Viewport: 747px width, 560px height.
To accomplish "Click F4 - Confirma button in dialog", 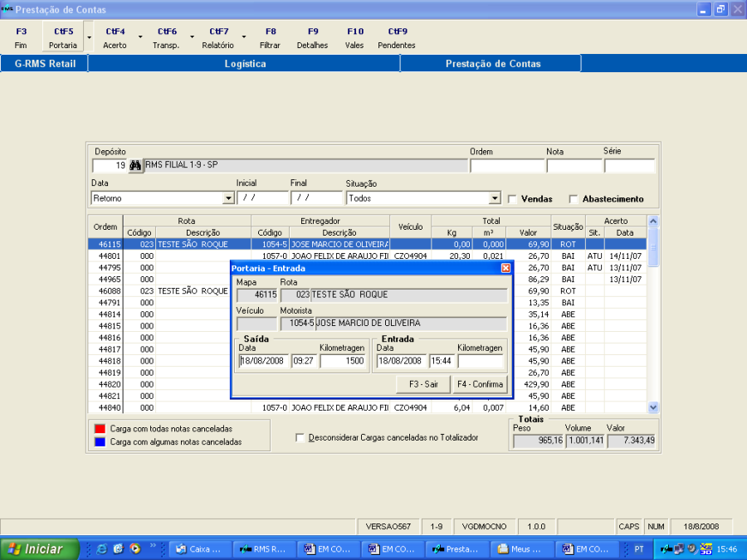I will click(481, 384).
